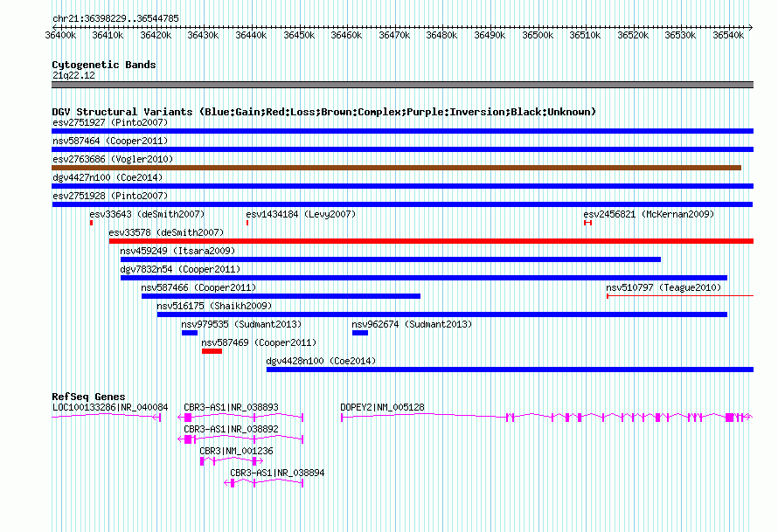Select the CBR3-AS1|NR_038894 transcript glyph
This screenshot has width=778, height=532.
[263, 483]
